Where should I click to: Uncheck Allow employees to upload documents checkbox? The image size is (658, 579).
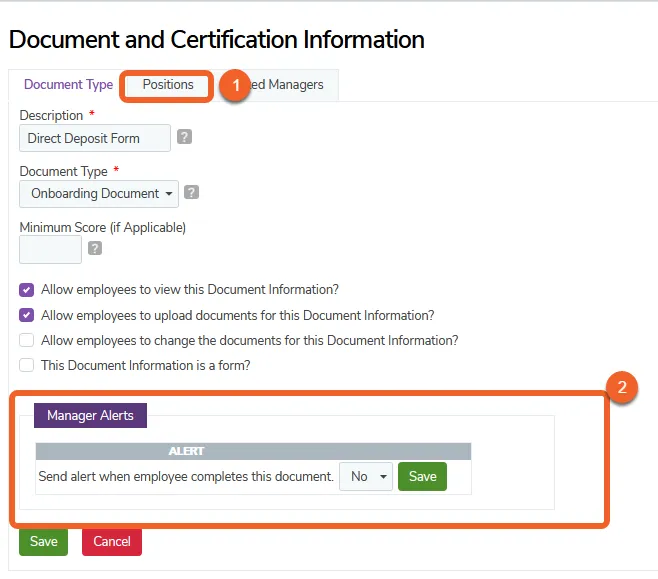[x=26, y=315]
